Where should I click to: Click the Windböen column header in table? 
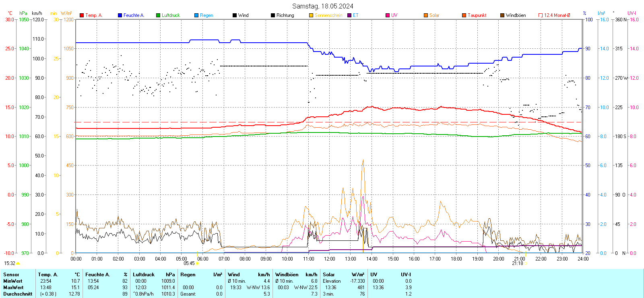pyautogui.click(x=287, y=275)
